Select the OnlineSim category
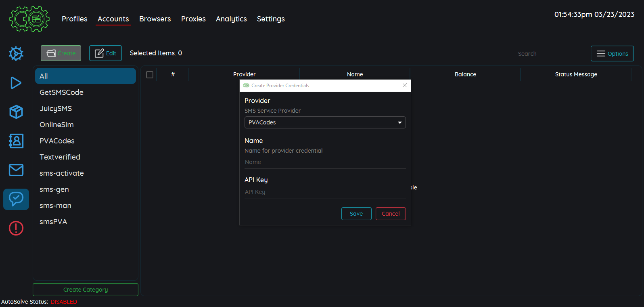 point(86,124)
